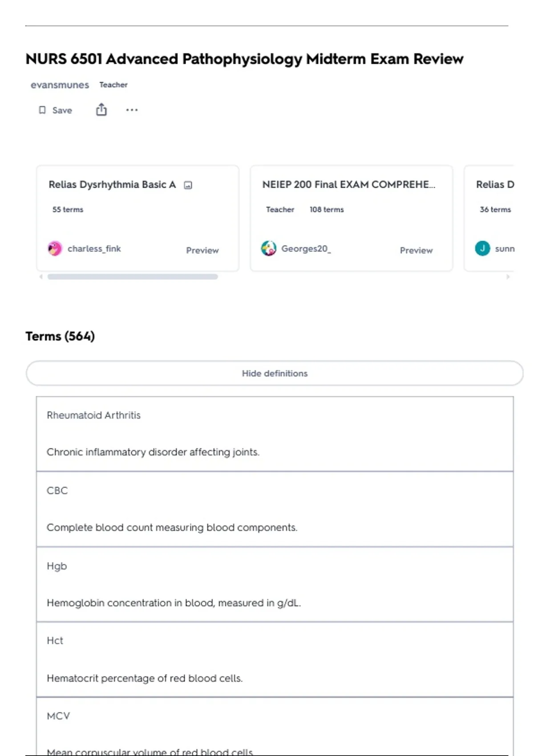Click the image icon beside Relias Dysrhythmia Basic A

coord(188,185)
